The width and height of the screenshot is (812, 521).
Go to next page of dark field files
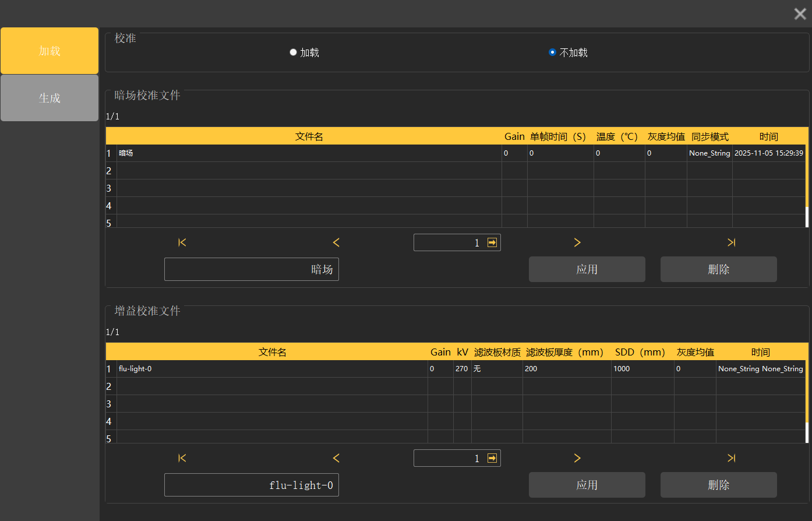pyautogui.click(x=577, y=242)
